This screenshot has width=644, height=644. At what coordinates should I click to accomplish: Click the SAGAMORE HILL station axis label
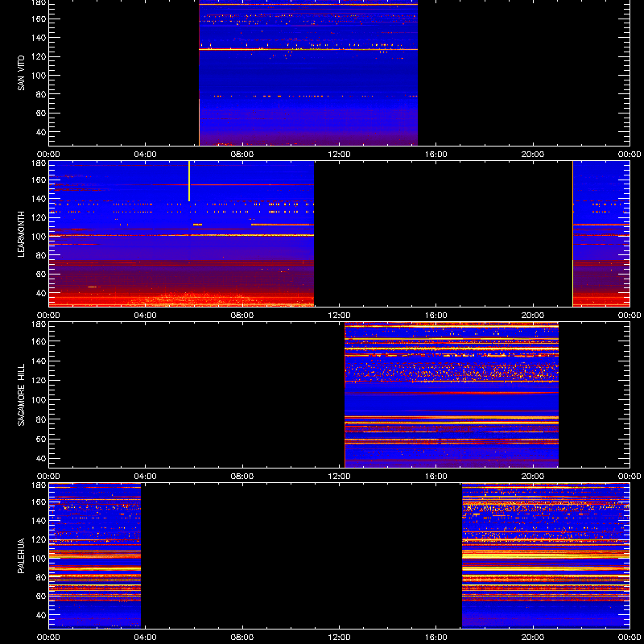pyautogui.click(x=21, y=394)
